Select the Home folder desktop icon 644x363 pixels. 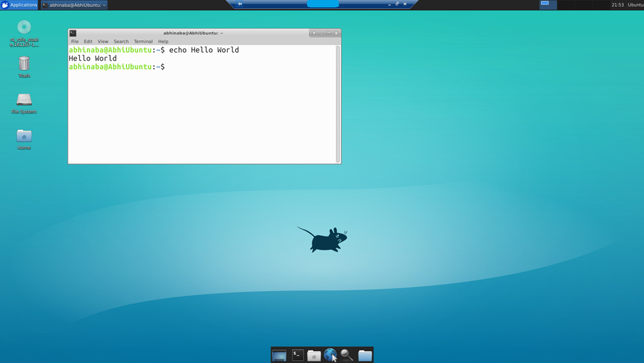pyautogui.click(x=25, y=139)
